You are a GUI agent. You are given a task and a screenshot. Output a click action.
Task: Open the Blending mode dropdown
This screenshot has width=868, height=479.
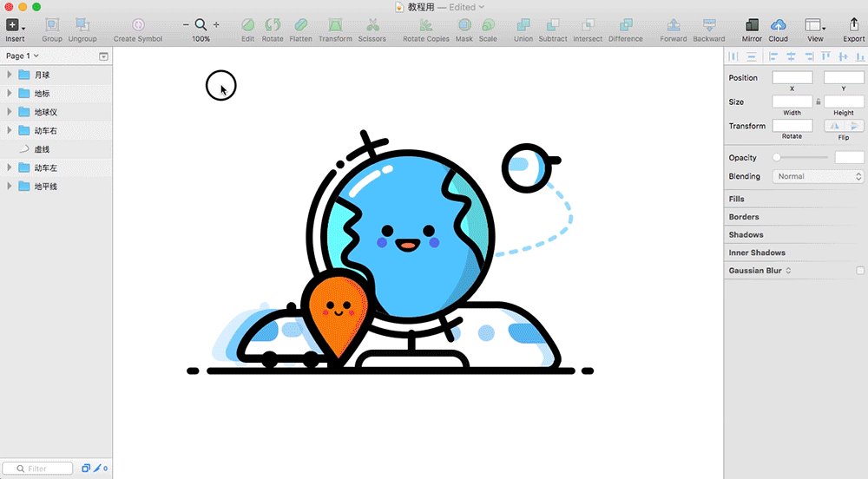819,176
